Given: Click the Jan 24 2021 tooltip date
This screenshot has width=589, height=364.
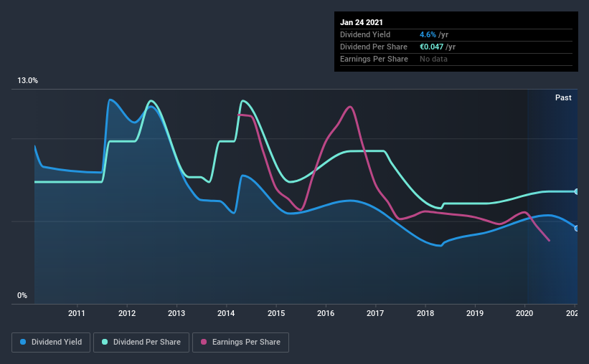Looking at the screenshot, I should (362, 22).
